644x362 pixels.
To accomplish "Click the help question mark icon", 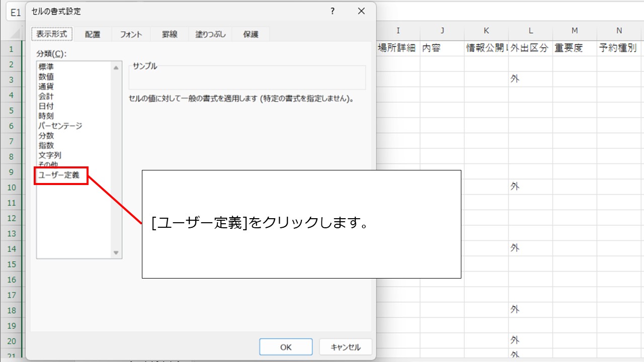I will [x=333, y=11].
